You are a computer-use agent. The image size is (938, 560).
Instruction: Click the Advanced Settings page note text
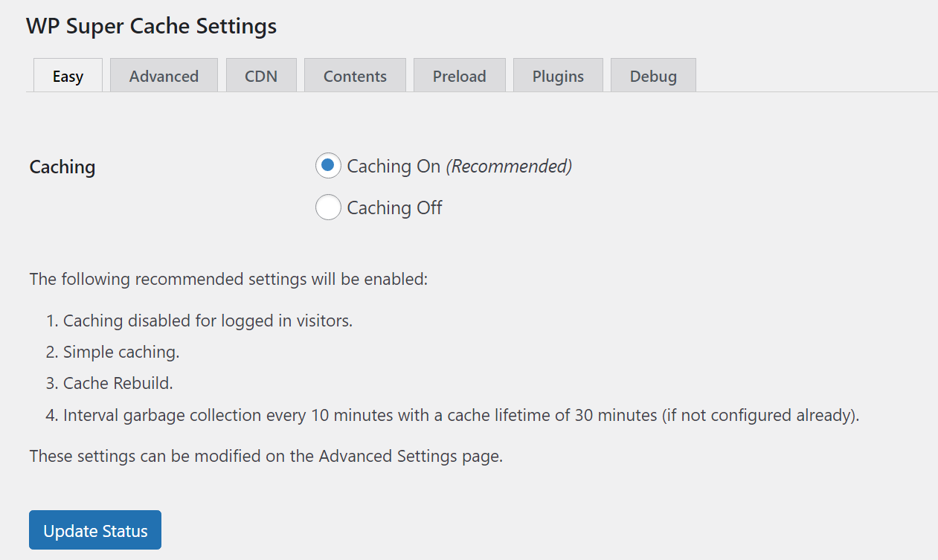266,456
